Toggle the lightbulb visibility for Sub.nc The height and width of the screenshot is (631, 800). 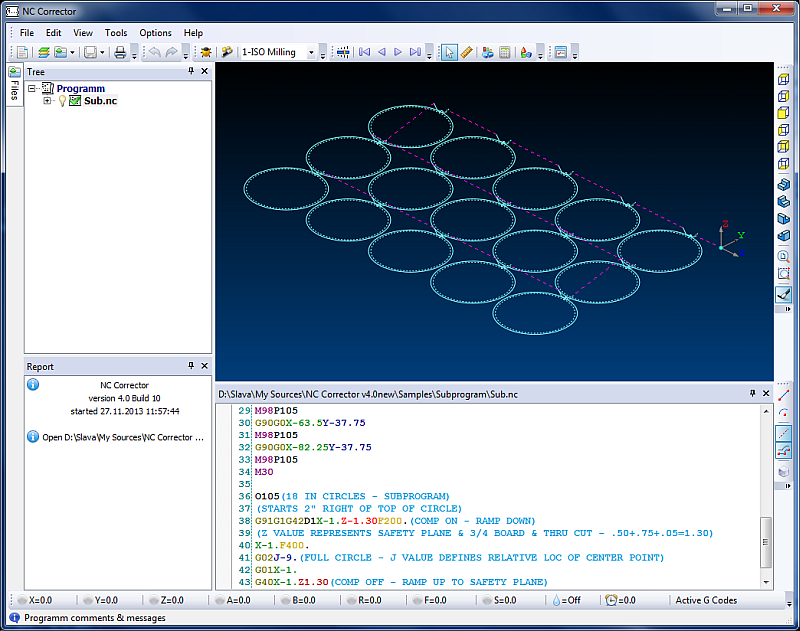pos(62,101)
